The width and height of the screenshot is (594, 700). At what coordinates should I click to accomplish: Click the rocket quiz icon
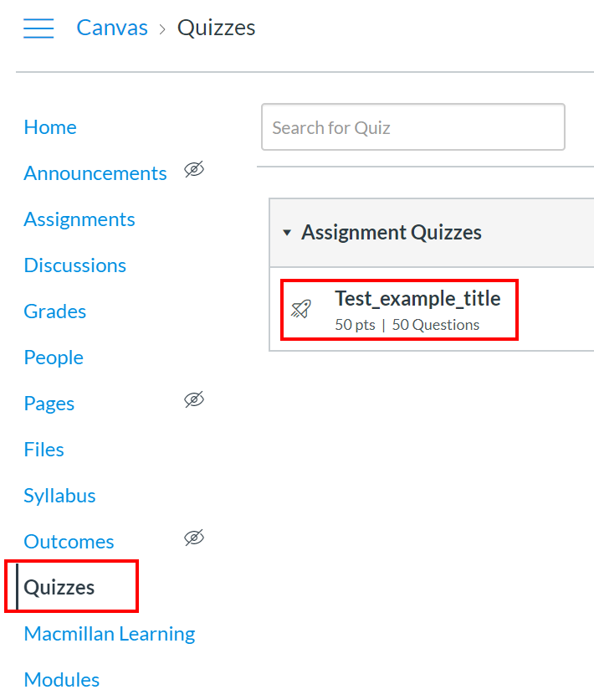(301, 309)
